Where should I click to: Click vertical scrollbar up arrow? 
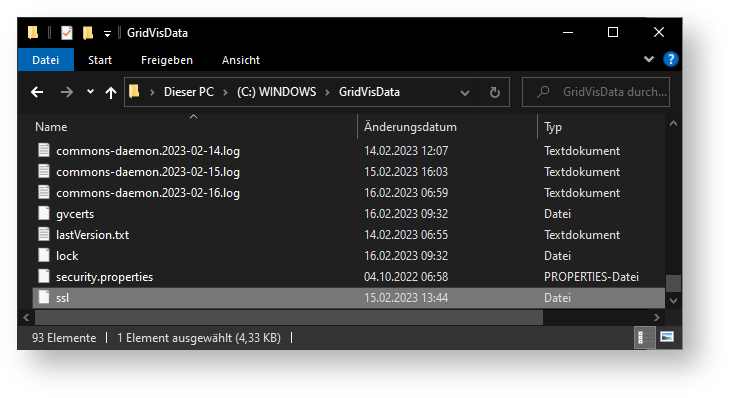(673, 124)
